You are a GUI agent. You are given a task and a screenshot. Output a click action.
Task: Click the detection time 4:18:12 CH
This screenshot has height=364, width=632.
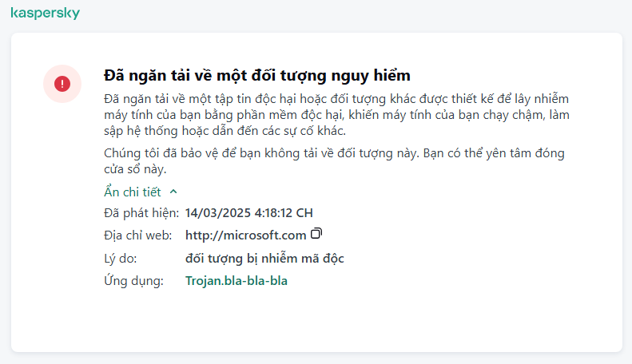(282, 213)
